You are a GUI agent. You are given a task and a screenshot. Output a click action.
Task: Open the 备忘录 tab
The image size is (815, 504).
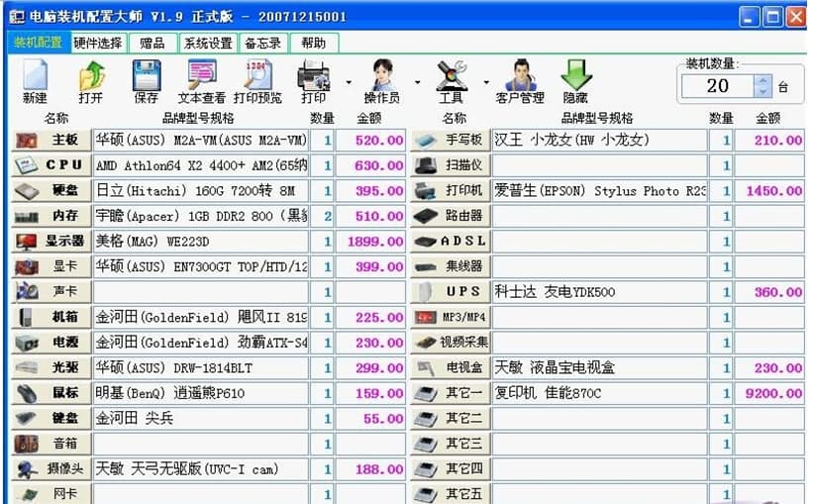point(263,43)
